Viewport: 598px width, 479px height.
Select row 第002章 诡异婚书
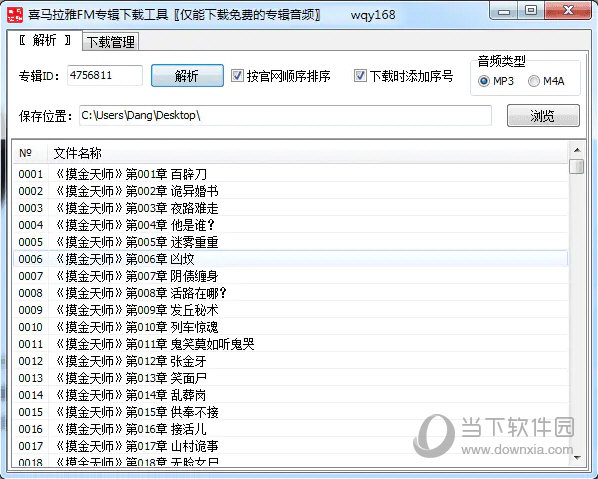point(291,191)
